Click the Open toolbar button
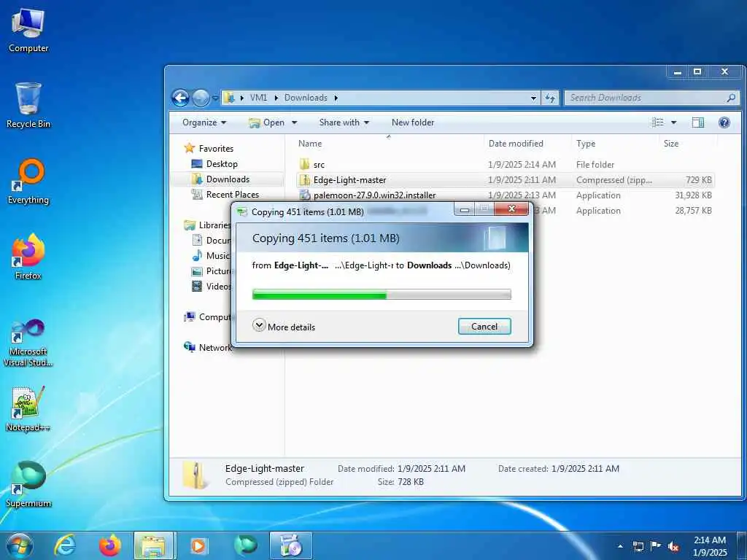The width and height of the screenshot is (747, 560). point(267,122)
